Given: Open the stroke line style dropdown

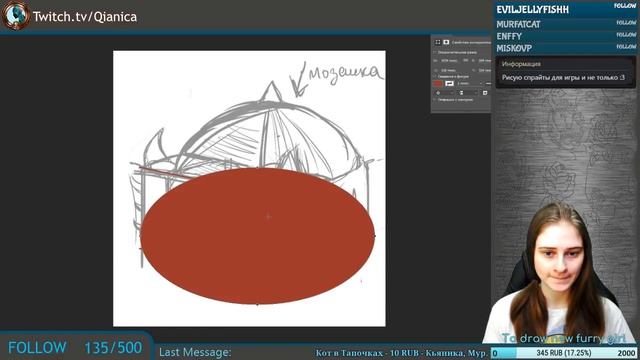Looking at the screenshot, I should click(487, 83).
